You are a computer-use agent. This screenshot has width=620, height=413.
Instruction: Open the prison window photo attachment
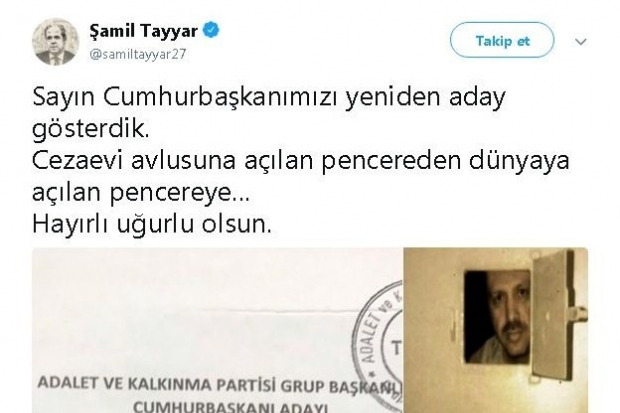pos(495,330)
